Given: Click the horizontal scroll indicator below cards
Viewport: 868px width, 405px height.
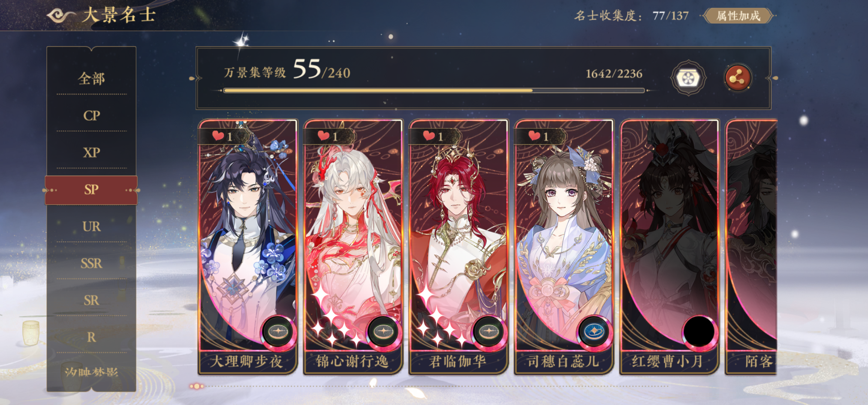Looking at the screenshot, I should pos(429,386).
